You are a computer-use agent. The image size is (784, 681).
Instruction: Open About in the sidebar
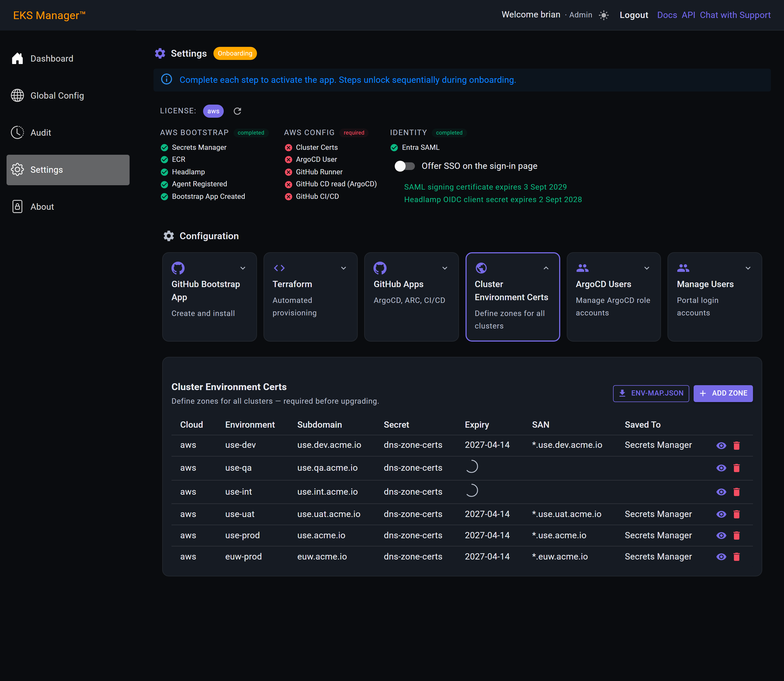(x=68, y=207)
